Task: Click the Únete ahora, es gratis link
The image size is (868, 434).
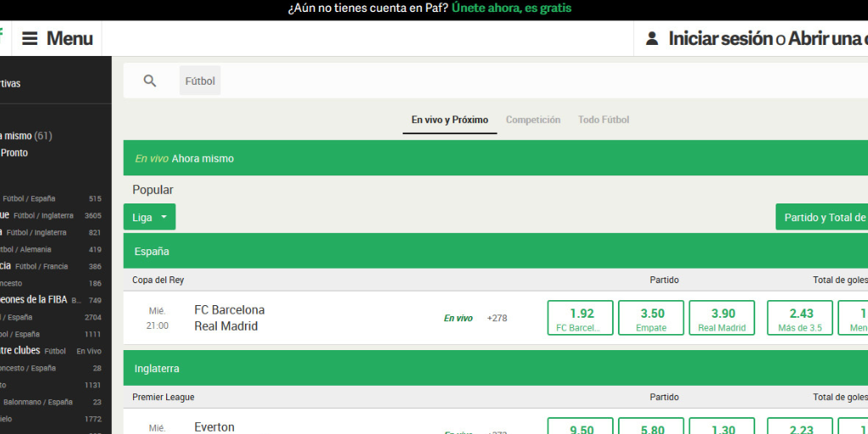Action: coord(511,8)
